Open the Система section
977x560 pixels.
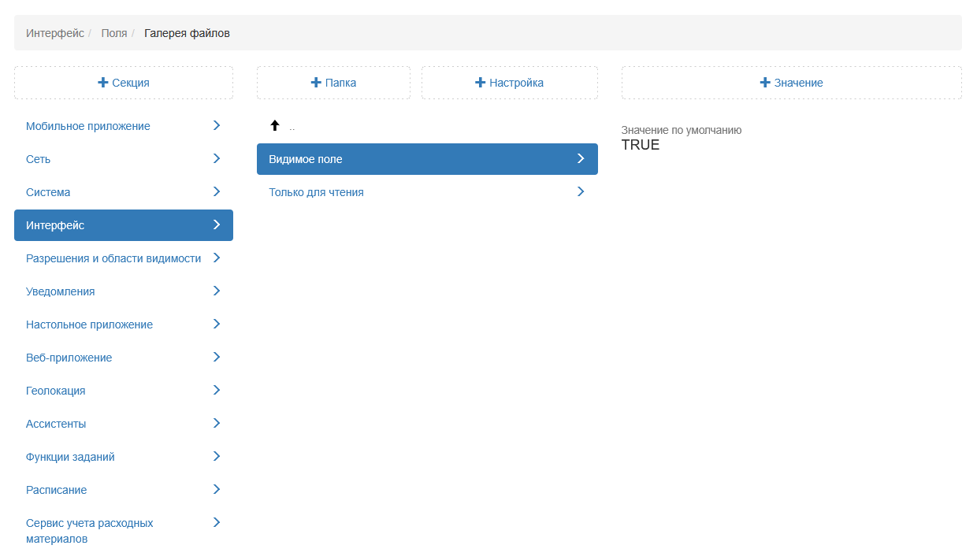48,192
